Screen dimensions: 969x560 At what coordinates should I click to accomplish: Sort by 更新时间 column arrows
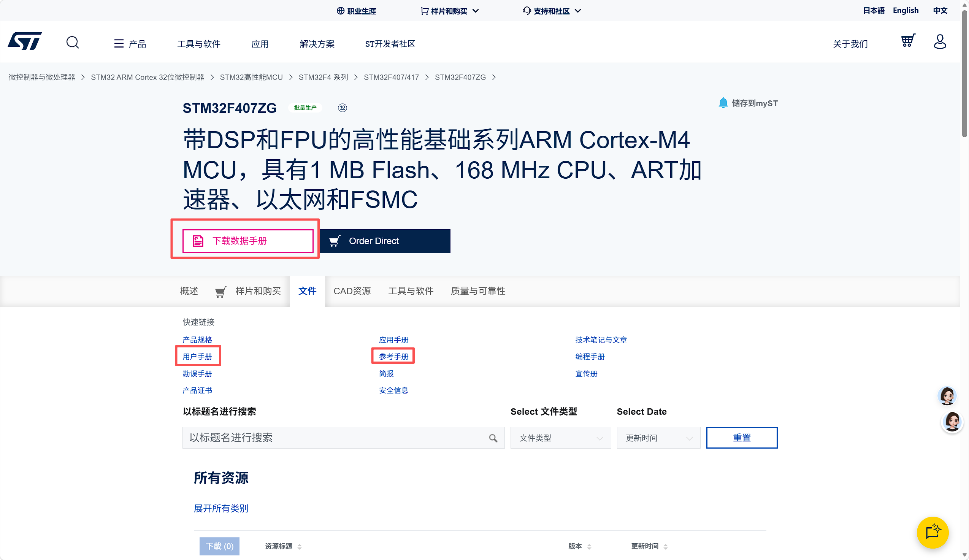[666, 547]
